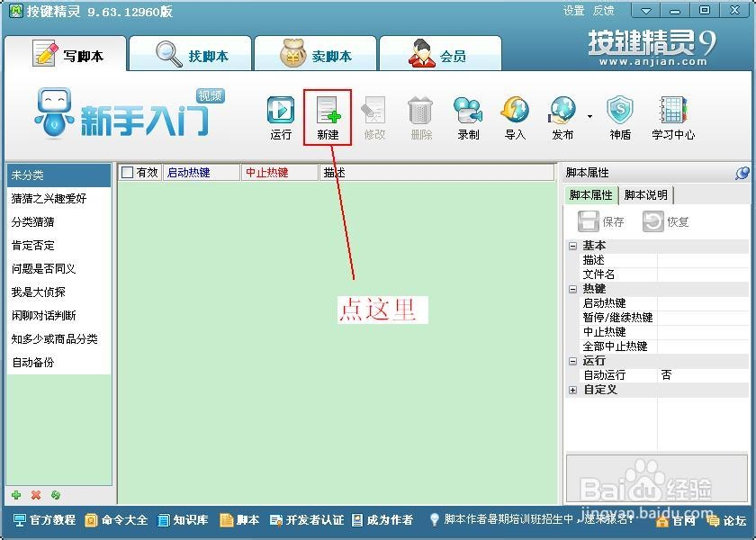Click the 描述 property value field
Screen dimensions: 756x540
pyautogui.click(x=703, y=260)
